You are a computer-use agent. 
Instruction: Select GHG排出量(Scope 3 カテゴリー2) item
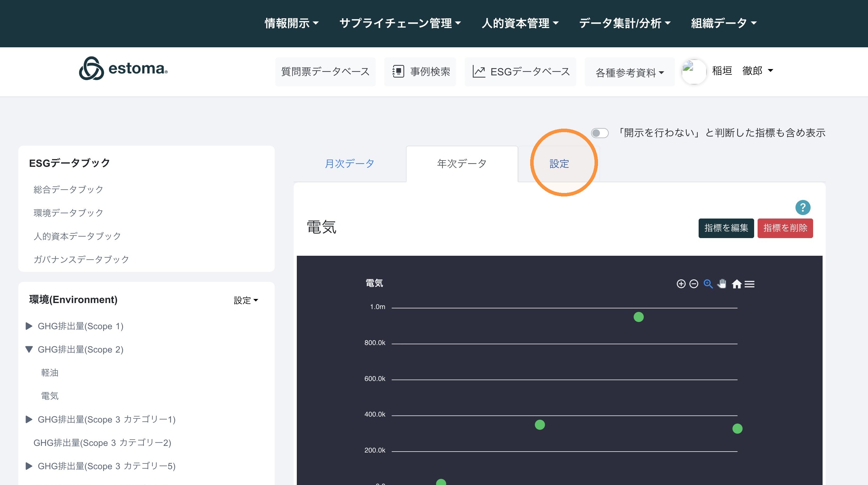click(x=103, y=442)
